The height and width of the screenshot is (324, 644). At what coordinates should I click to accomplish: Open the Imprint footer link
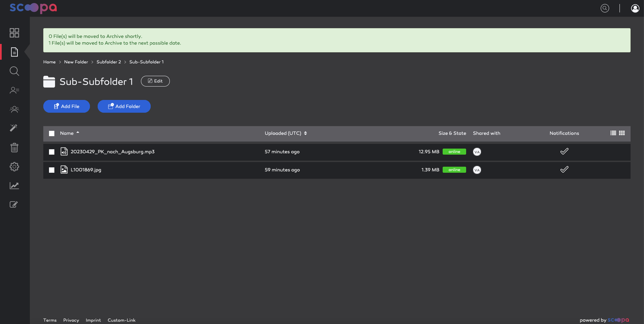pos(93,320)
